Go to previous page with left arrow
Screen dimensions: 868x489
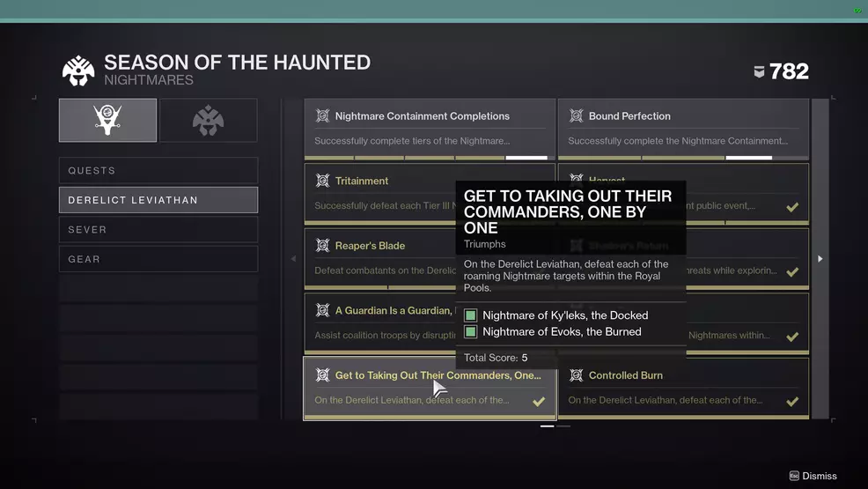(x=293, y=259)
